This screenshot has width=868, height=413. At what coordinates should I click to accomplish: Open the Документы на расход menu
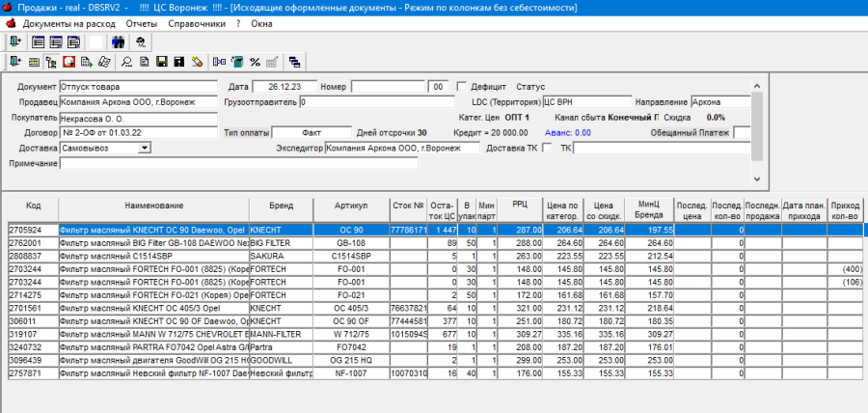69,24
